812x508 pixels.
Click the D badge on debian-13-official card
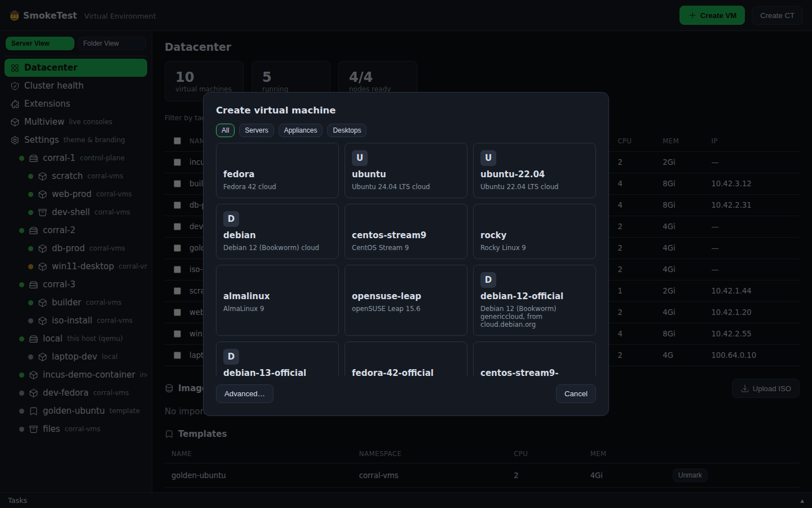pos(231,357)
